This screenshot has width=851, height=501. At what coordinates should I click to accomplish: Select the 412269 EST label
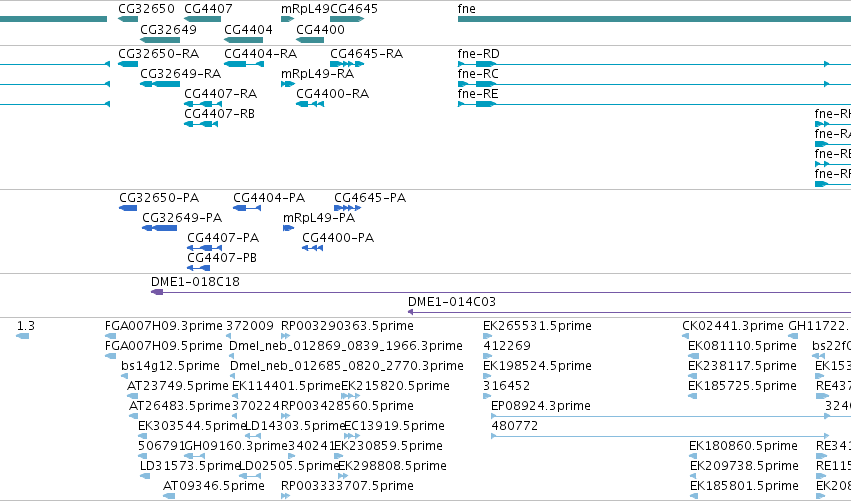pos(507,346)
